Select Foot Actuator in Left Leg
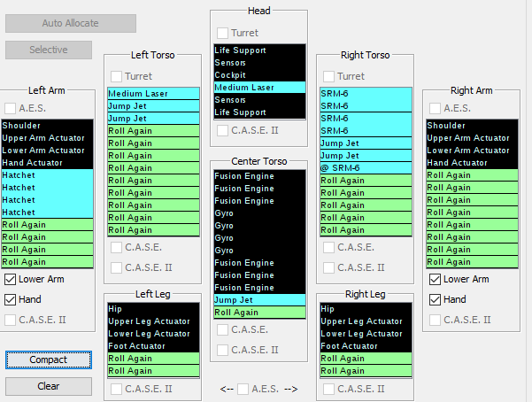 [153, 346]
